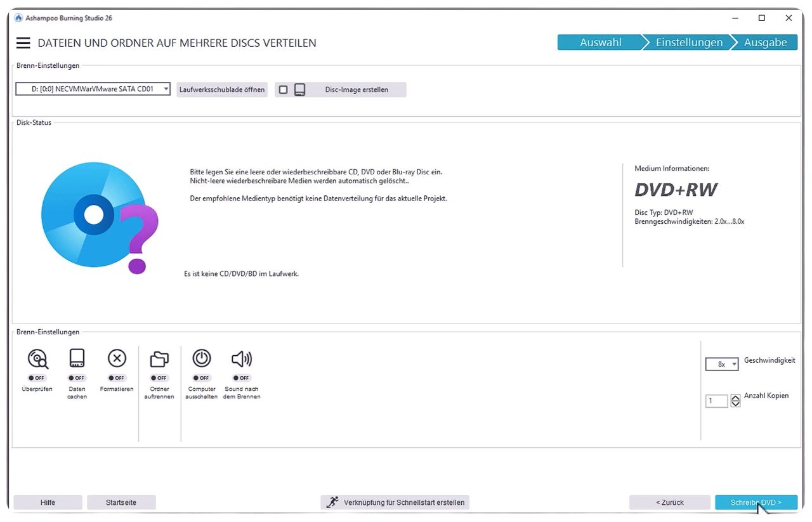Click the Anzahl Kopien number field
Image resolution: width=812 pixels, height=522 pixels.
[x=716, y=401]
